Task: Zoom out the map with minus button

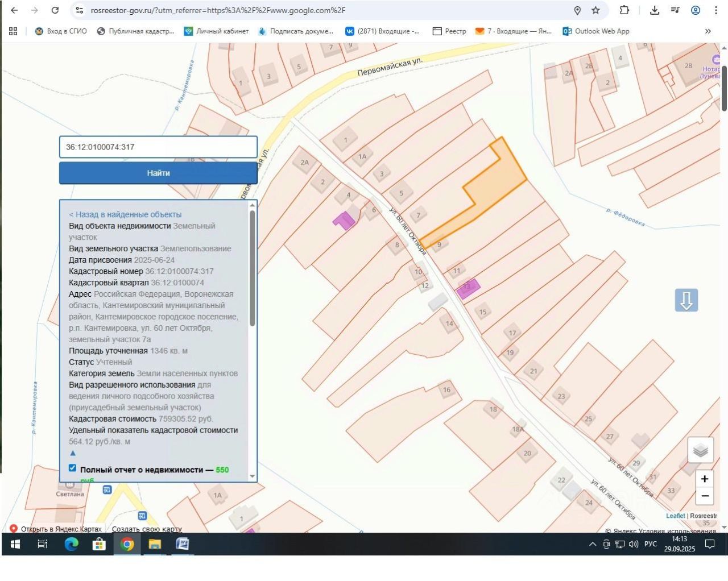Action: coord(704,496)
